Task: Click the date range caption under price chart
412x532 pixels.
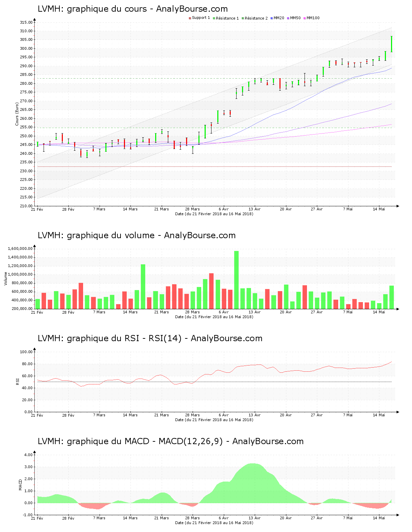Action: click(214, 214)
